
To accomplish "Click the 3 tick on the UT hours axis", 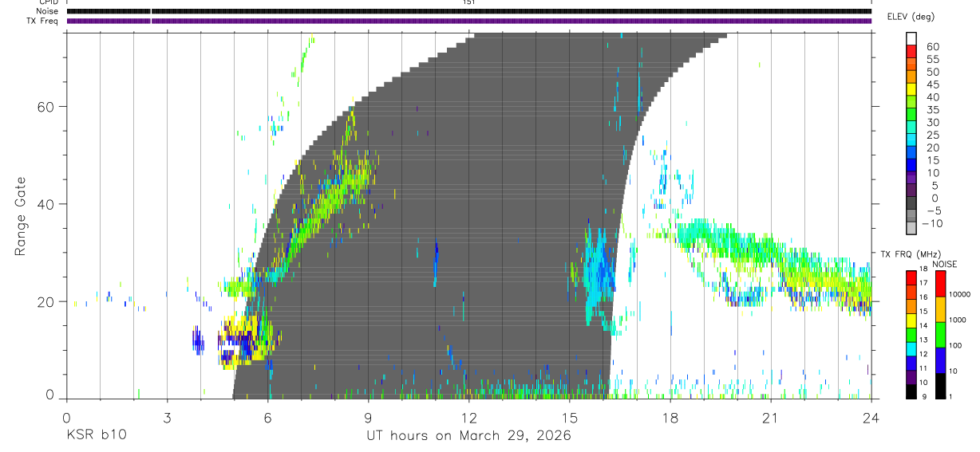I will click(167, 417).
